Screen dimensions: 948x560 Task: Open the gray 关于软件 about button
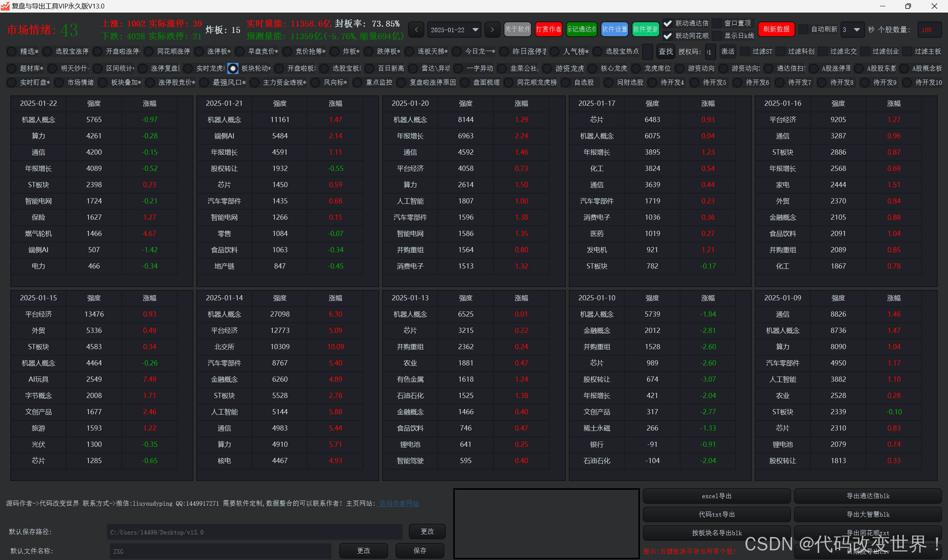tap(517, 29)
